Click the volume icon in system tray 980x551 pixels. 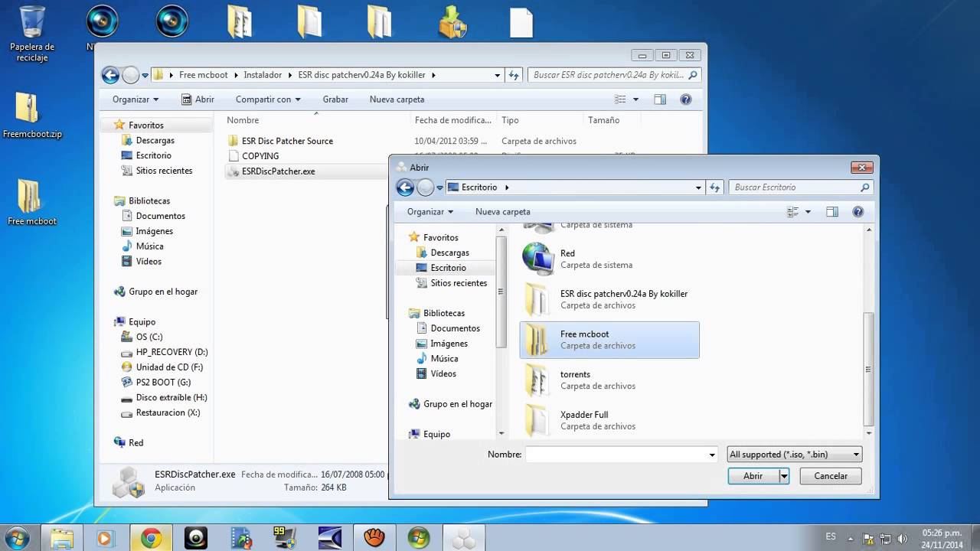(x=901, y=539)
